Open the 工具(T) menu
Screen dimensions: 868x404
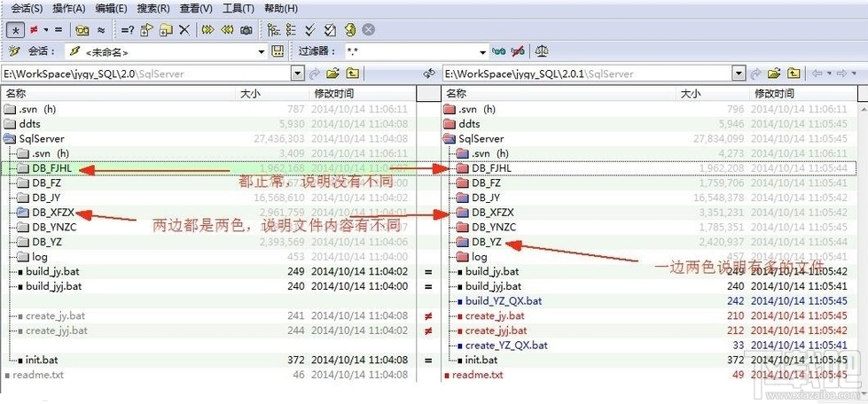click(238, 8)
